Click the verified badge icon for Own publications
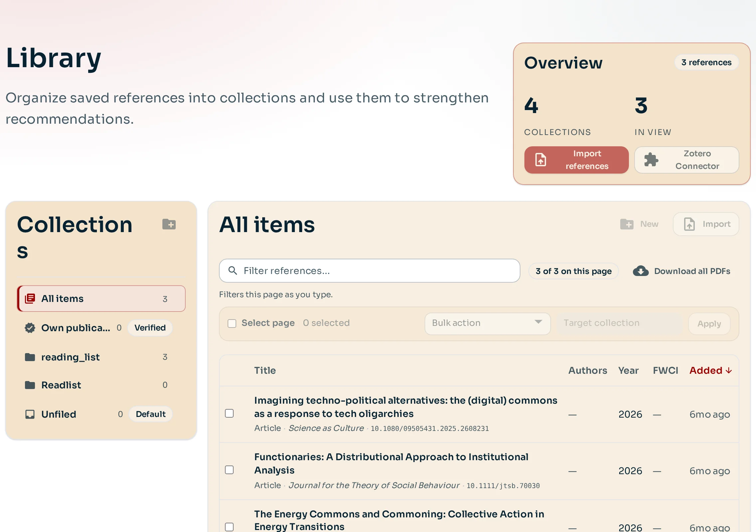Screen dimensions: 756x532 (30, 328)
